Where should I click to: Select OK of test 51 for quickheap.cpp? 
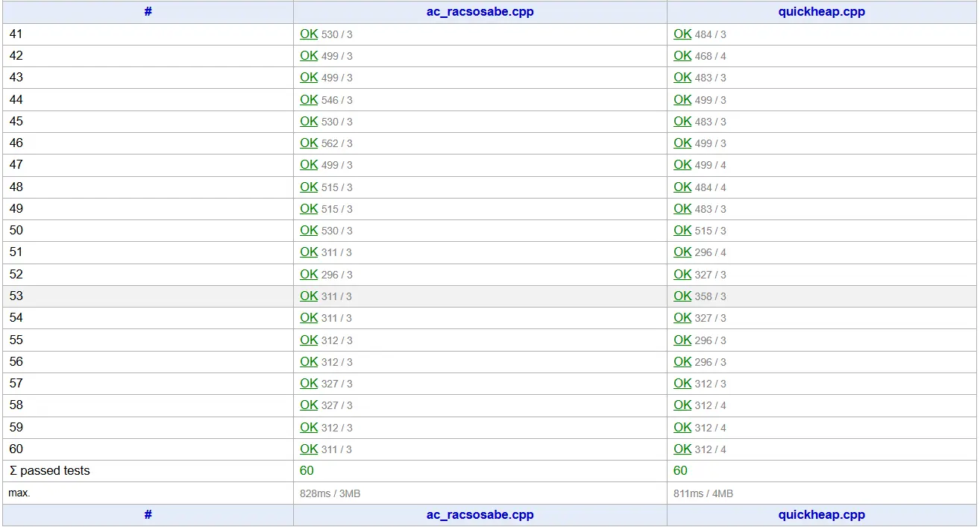[x=682, y=252]
